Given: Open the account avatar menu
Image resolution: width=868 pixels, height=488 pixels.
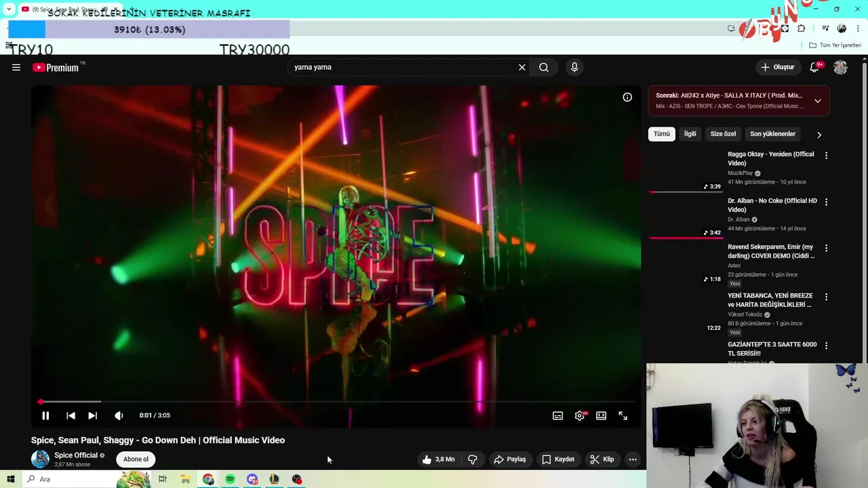Looking at the screenshot, I should (x=840, y=67).
